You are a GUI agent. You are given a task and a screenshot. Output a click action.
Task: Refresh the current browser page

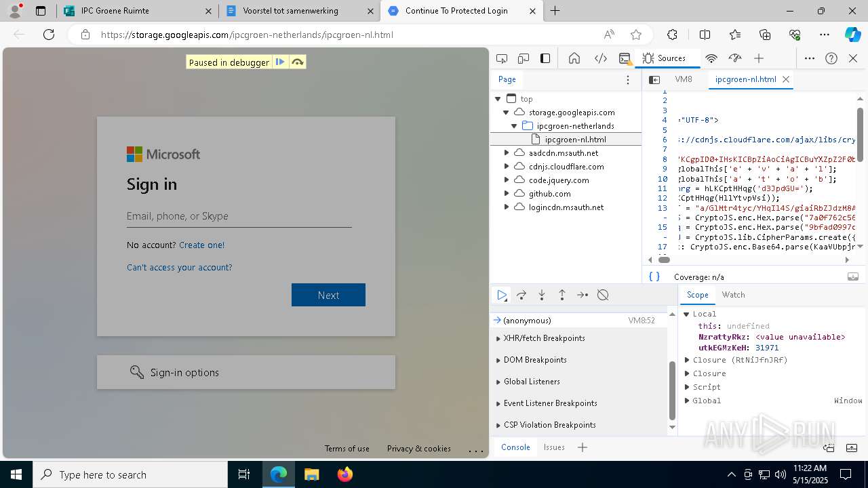49,35
